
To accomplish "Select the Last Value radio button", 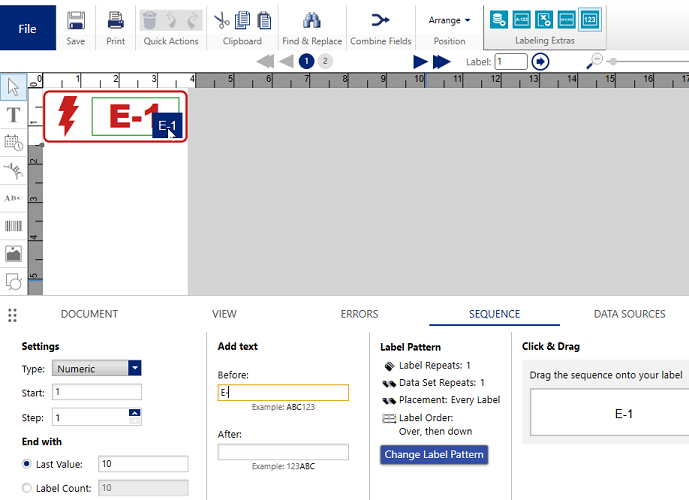I will [x=26, y=464].
